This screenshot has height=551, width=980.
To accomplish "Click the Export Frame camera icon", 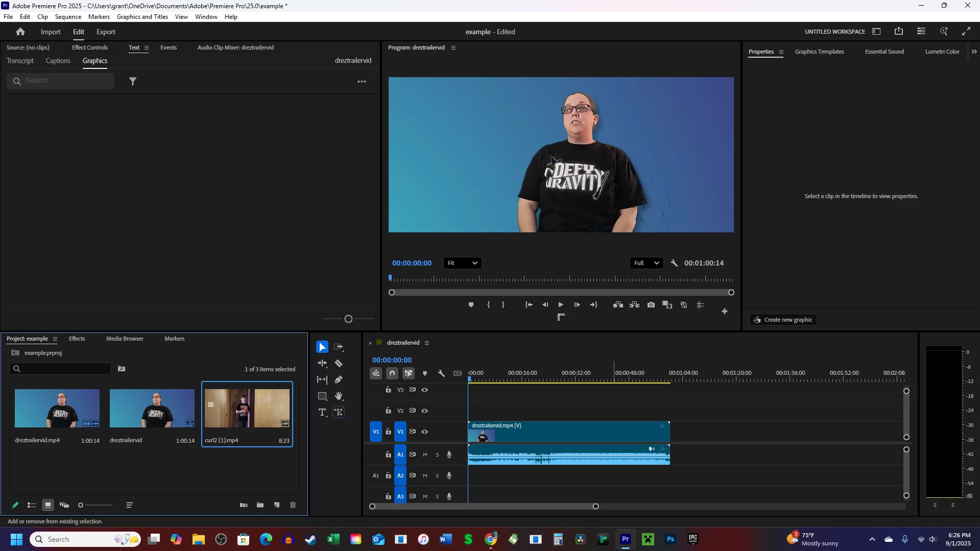I will point(651,305).
